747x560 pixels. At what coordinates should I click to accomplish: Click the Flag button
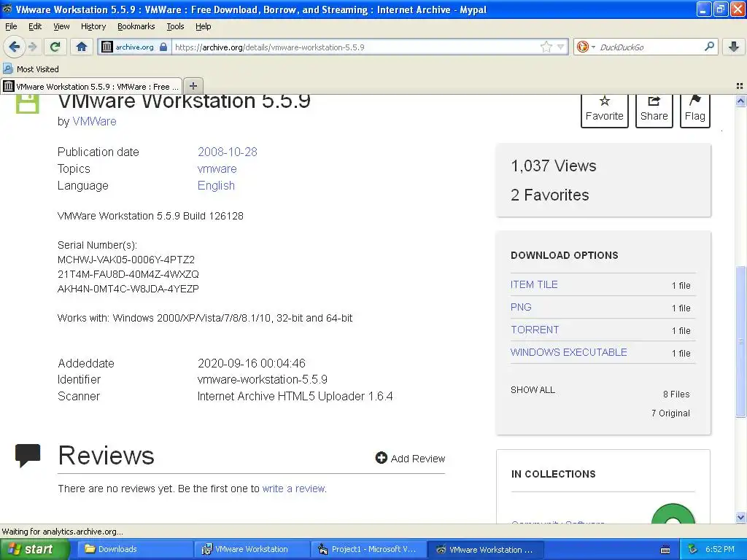pos(694,109)
